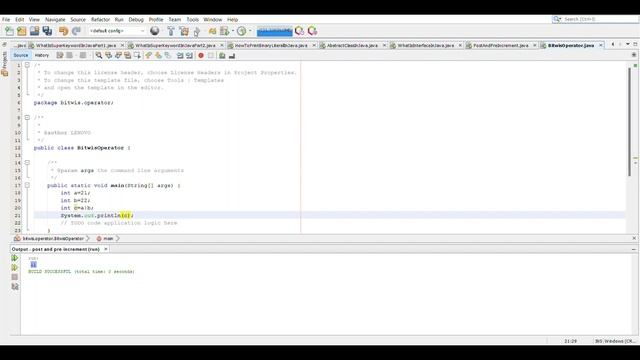The width and height of the screenshot is (640, 360).
Task: Close the Output post and pre increment tab
Action: click(x=106, y=249)
